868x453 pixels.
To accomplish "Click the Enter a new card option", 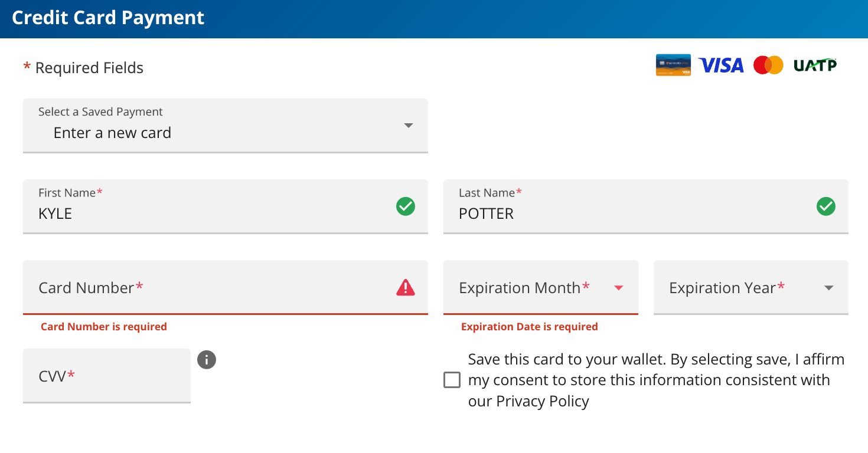I will (x=112, y=133).
